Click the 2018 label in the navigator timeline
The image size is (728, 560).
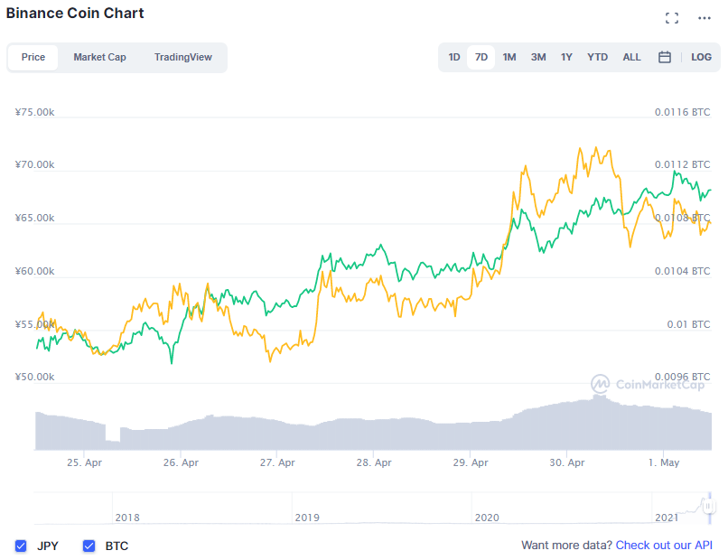(127, 518)
